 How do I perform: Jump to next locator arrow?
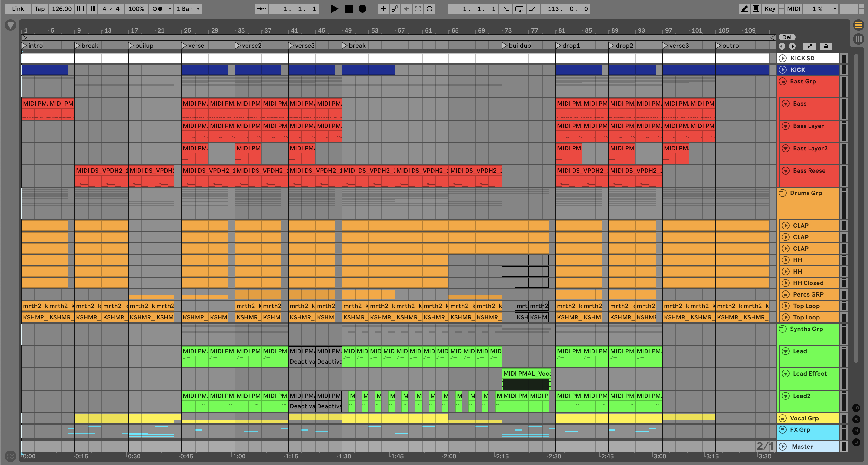point(792,46)
